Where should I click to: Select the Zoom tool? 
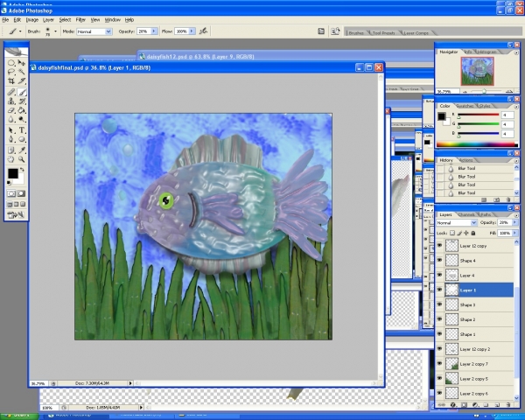[21, 159]
